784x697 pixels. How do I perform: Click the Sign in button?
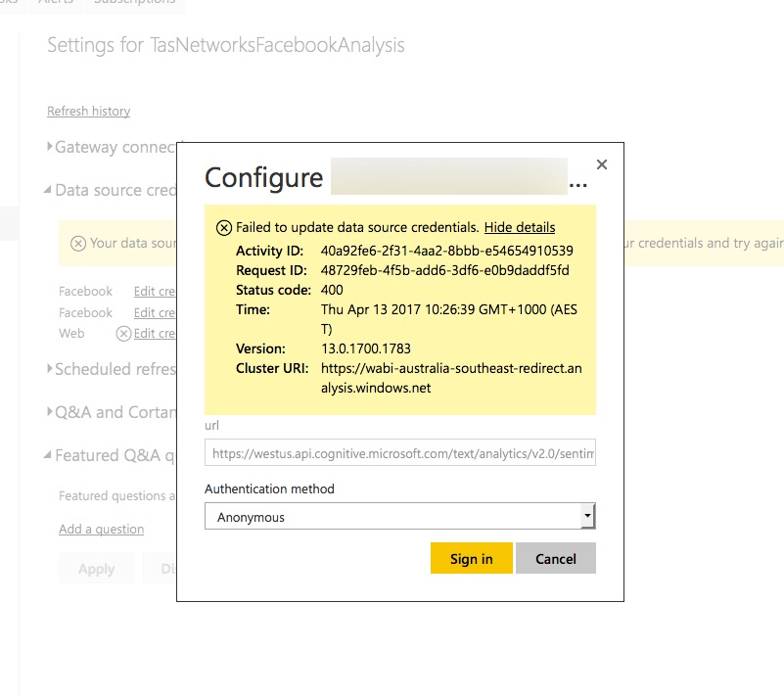[471, 558]
